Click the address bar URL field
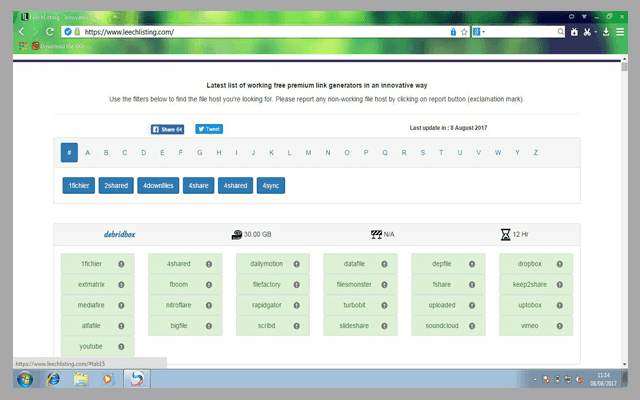Screen dimensions: 640x400 265,32
